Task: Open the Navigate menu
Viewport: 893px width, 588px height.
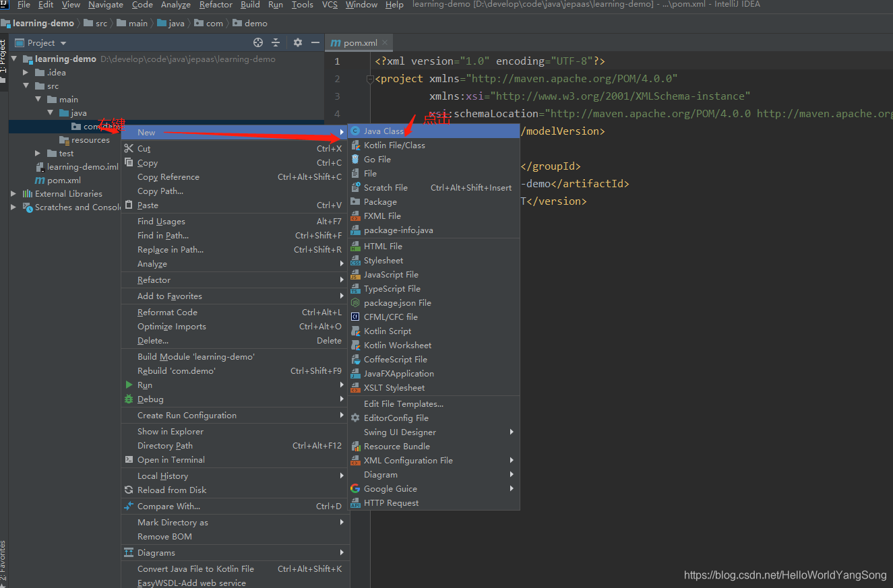Action: pyautogui.click(x=106, y=5)
